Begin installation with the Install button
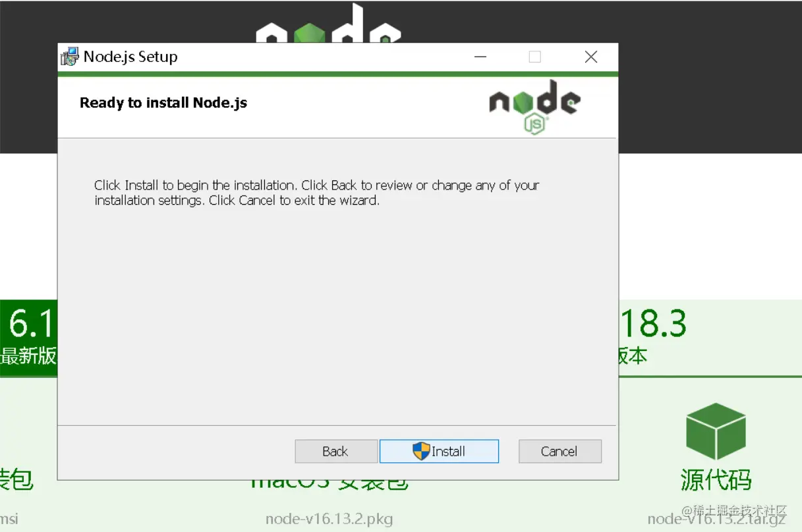Image resolution: width=802 pixels, height=532 pixels. coord(439,451)
